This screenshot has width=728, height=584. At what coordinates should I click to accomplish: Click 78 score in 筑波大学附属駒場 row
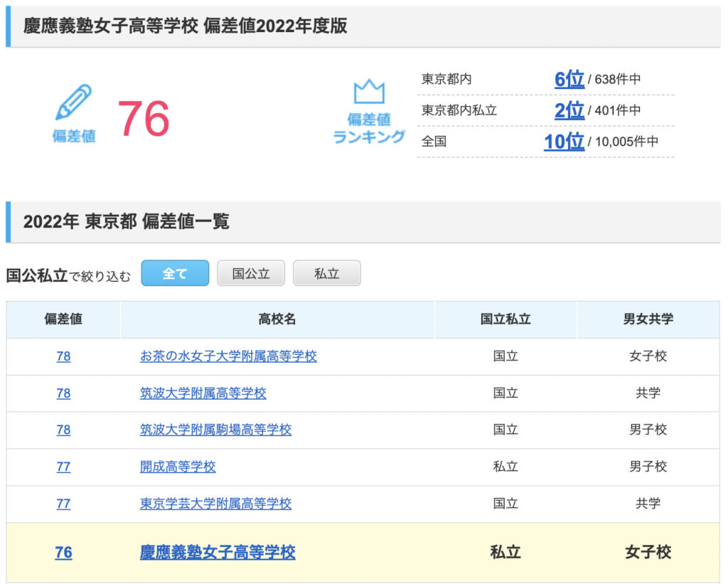tap(63, 430)
